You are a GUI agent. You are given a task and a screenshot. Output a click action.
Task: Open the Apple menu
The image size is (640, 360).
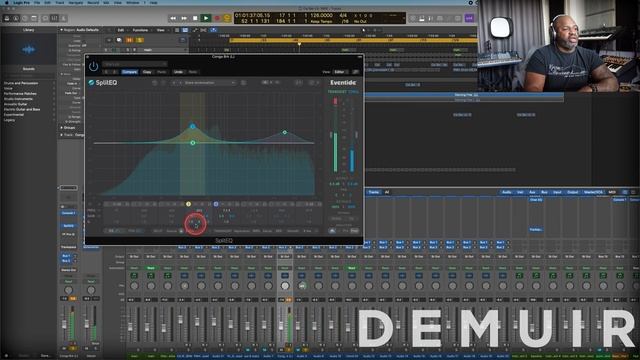click(x=7, y=2)
